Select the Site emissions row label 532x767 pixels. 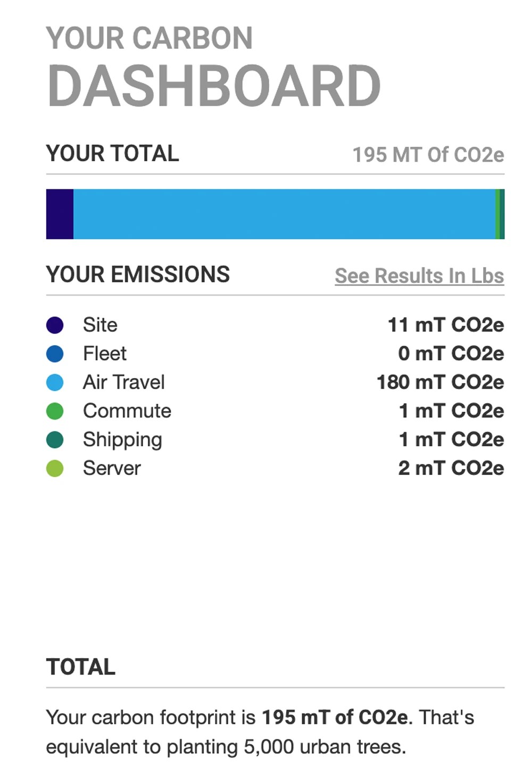tap(100, 325)
